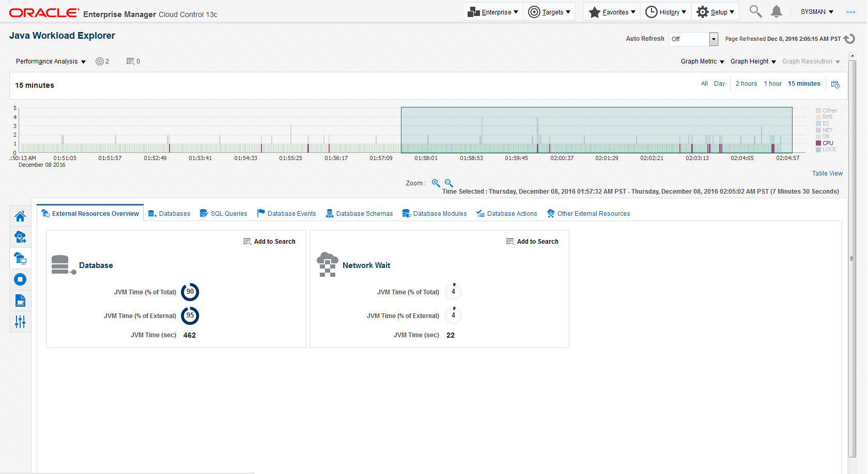Screen dimensions: 868x474
Task: Zoom out on the timeline graph
Action: coord(449,183)
